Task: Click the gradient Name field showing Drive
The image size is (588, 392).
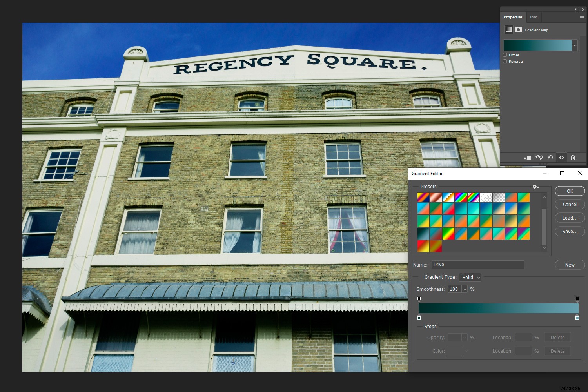Action: point(477,265)
